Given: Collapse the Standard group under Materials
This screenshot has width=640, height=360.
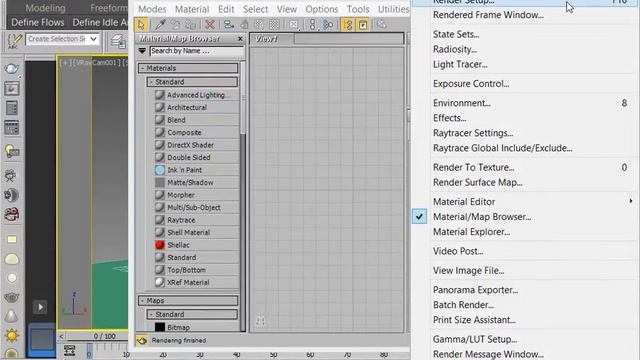Looking at the screenshot, I should click(192, 82).
